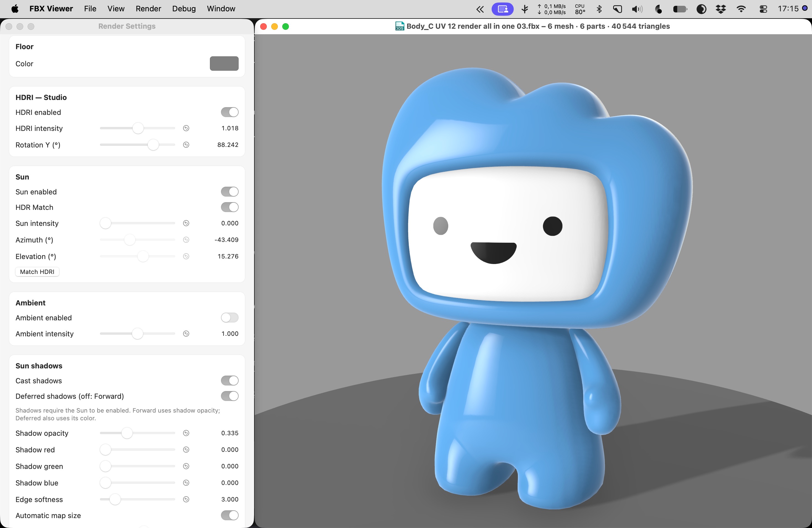This screenshot has height=528, width=812.
Task: Collapse menu bar icons with double chevron
Action: [480, 9]
